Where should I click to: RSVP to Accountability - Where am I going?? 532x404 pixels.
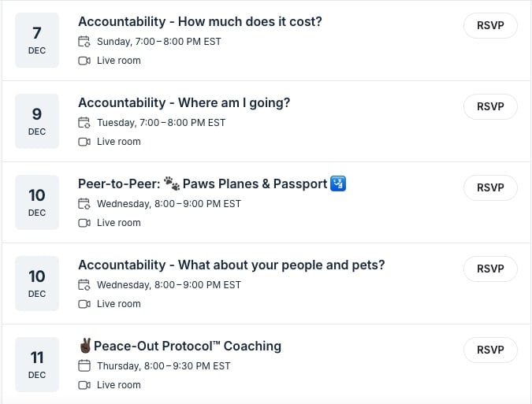point(490,106)
